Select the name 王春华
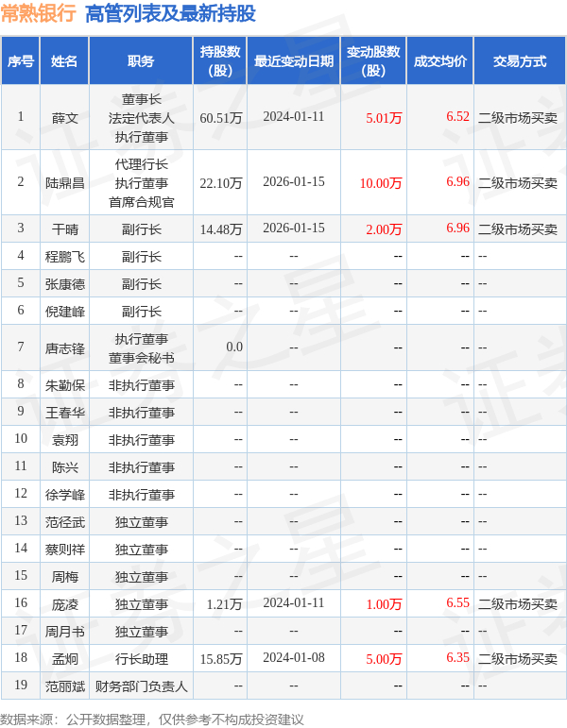Image resolution: width=567 pixels, height=728 pixels. [64, 413]
